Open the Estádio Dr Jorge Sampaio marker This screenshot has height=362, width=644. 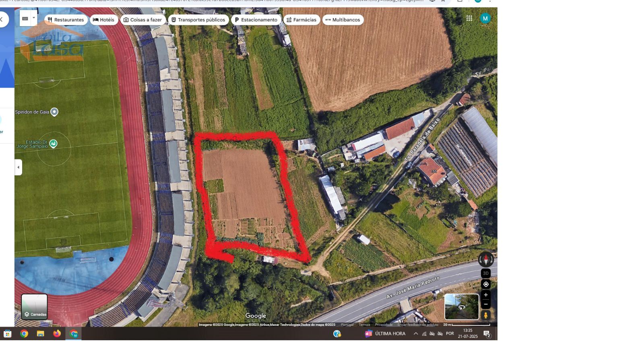tap(54, 144)
